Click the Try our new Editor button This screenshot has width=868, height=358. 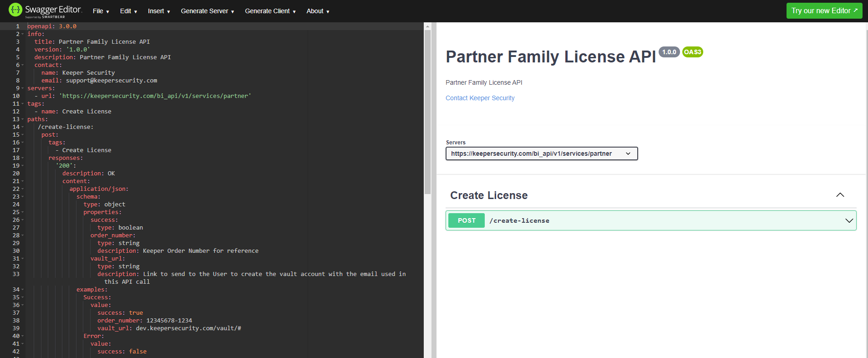(824, 10)
